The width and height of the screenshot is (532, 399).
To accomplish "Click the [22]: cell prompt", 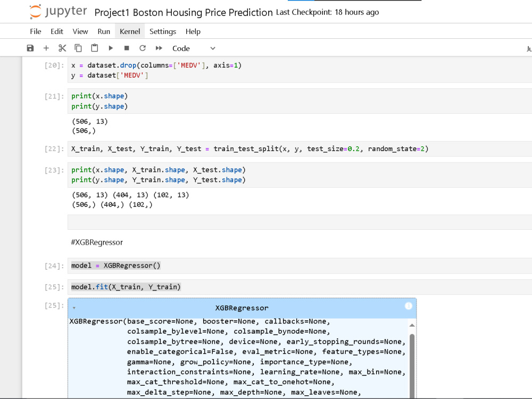I will 54,149.
